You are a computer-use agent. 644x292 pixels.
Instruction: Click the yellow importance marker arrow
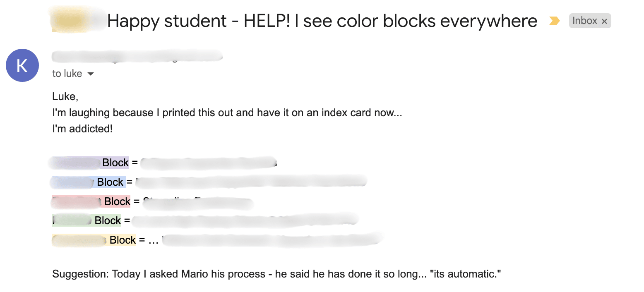(554, 21)
